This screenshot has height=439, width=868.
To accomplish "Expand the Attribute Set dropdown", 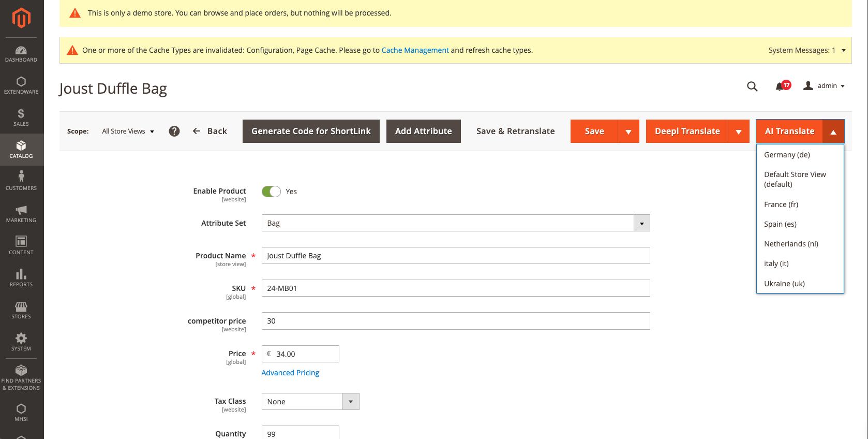I will [x=641, y=223].
